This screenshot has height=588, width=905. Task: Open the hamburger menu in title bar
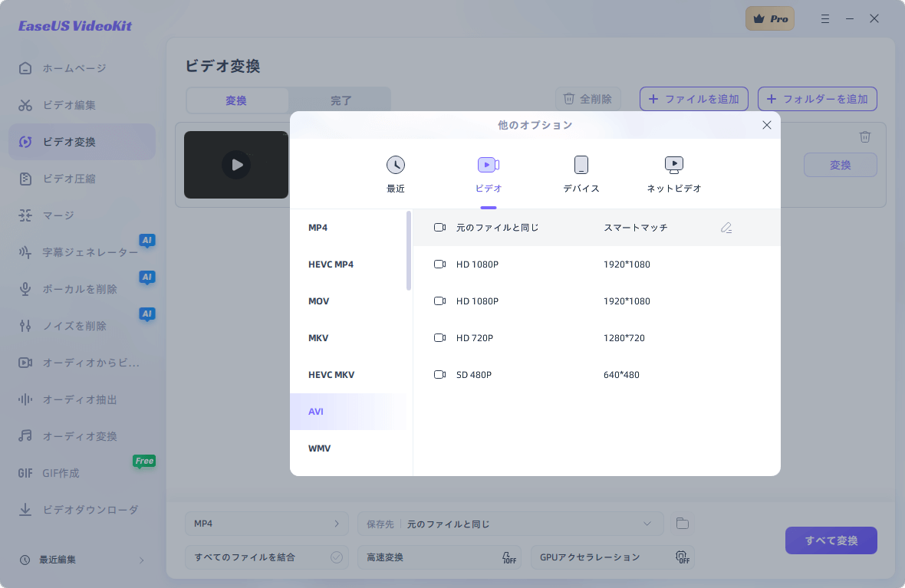(825, 19)
